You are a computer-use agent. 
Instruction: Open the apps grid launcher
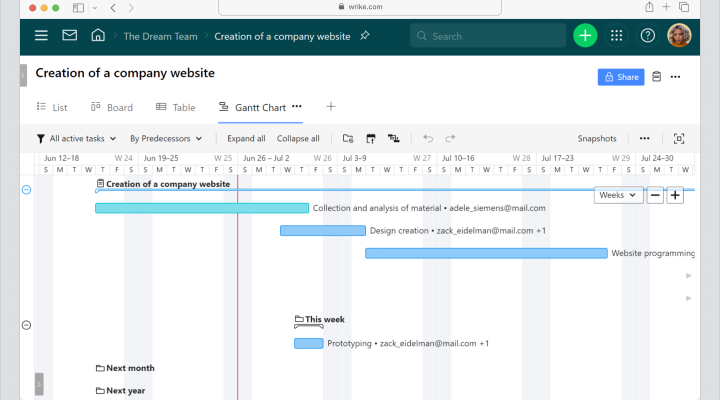click(x=616, y=36)
